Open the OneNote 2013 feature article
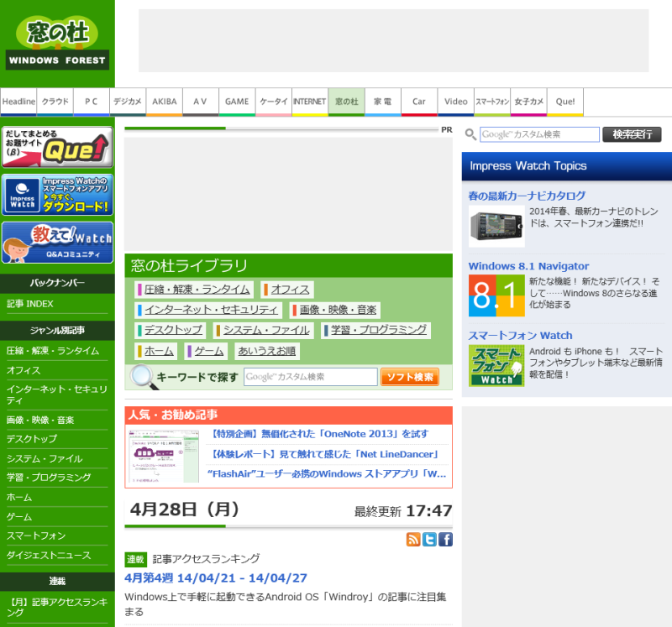 coord(320,434)
